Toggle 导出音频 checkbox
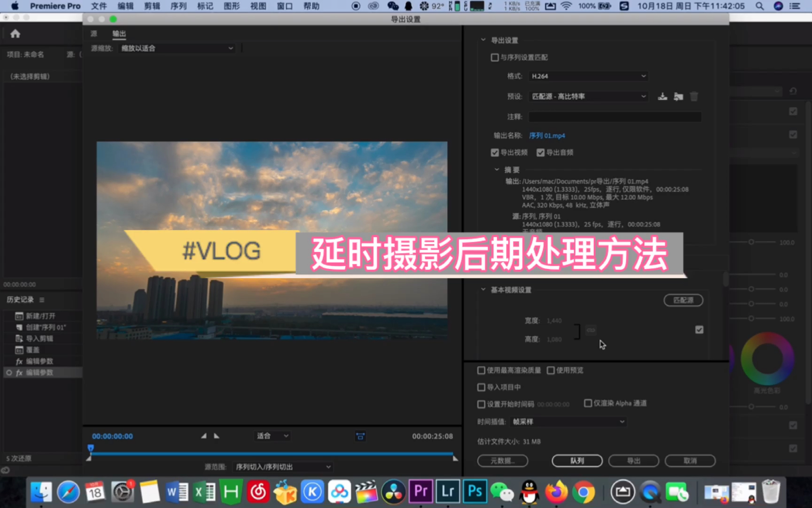Image resolution: width=812 pixels, height=508 pixels. point(540,152)
